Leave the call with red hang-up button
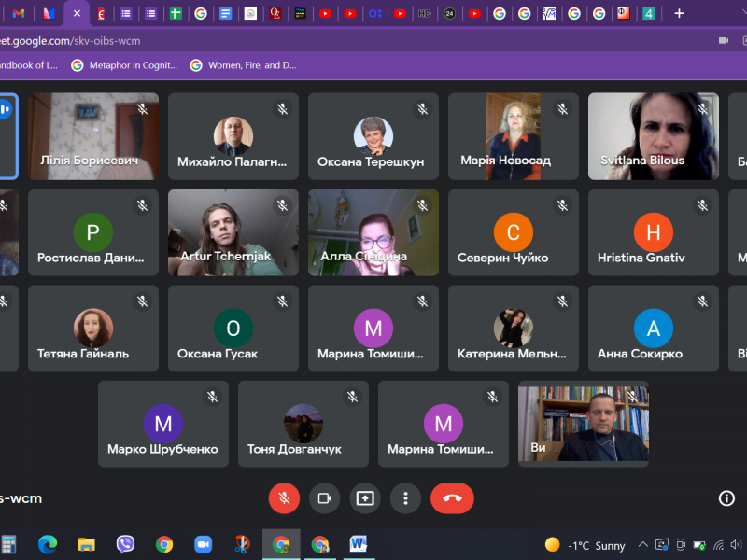 pos(452,498)
